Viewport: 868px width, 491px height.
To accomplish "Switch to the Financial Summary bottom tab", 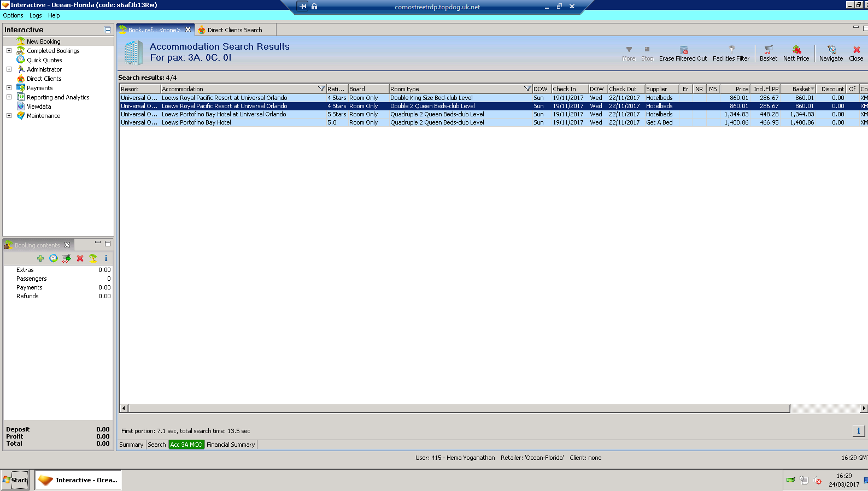I will 231,445.
